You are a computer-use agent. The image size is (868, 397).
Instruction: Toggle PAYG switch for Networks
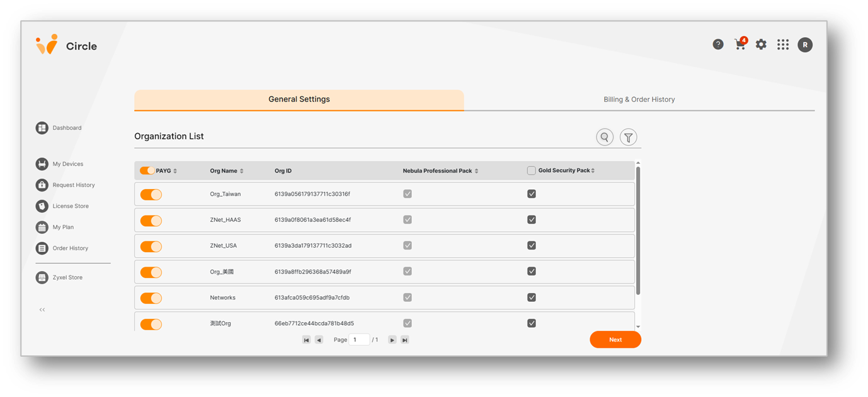[151, 298]
